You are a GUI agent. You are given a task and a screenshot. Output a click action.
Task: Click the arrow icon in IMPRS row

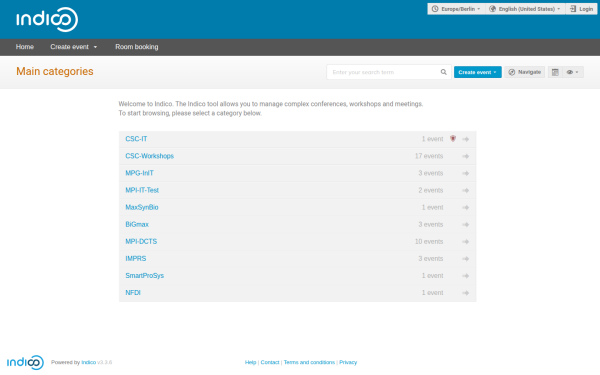(466, 259)
